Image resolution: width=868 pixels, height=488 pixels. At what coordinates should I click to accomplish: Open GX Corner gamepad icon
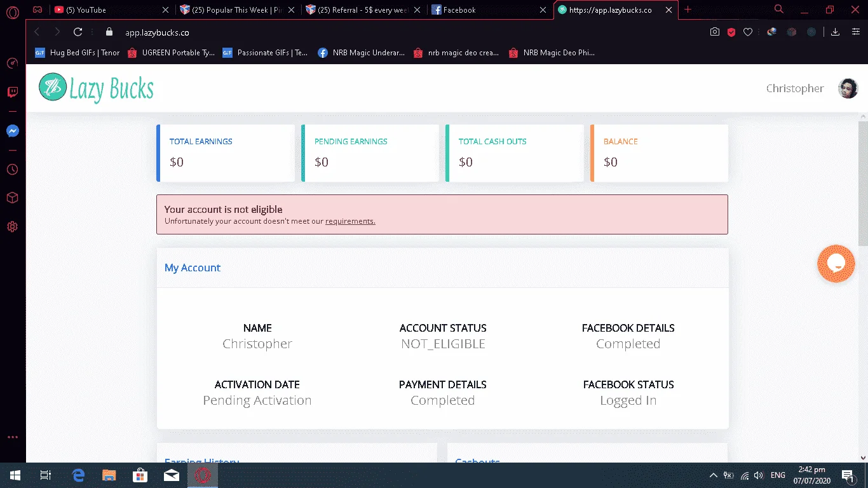(x=38, y=10)
